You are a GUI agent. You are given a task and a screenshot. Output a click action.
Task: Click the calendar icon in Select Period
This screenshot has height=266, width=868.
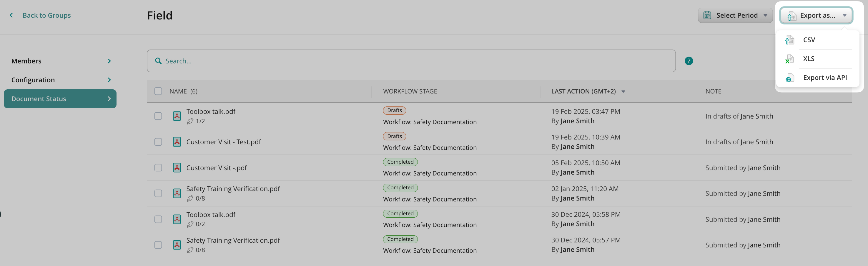707,16
